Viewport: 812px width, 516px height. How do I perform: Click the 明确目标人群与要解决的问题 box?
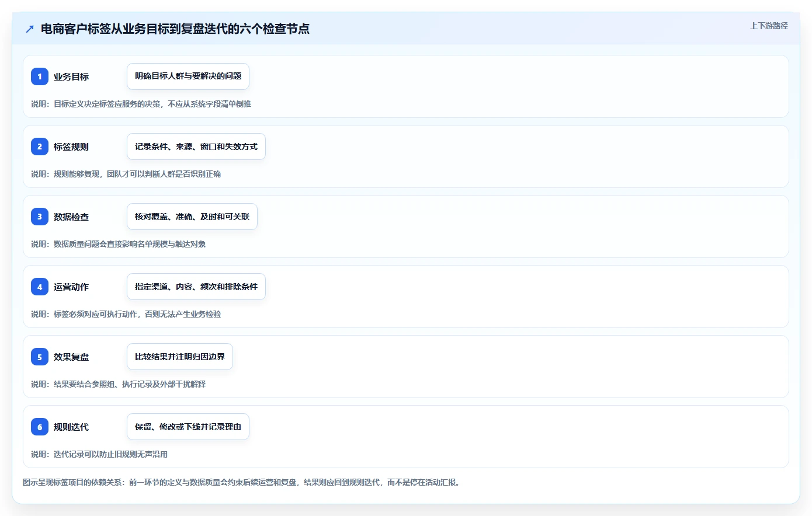(188, 76)
